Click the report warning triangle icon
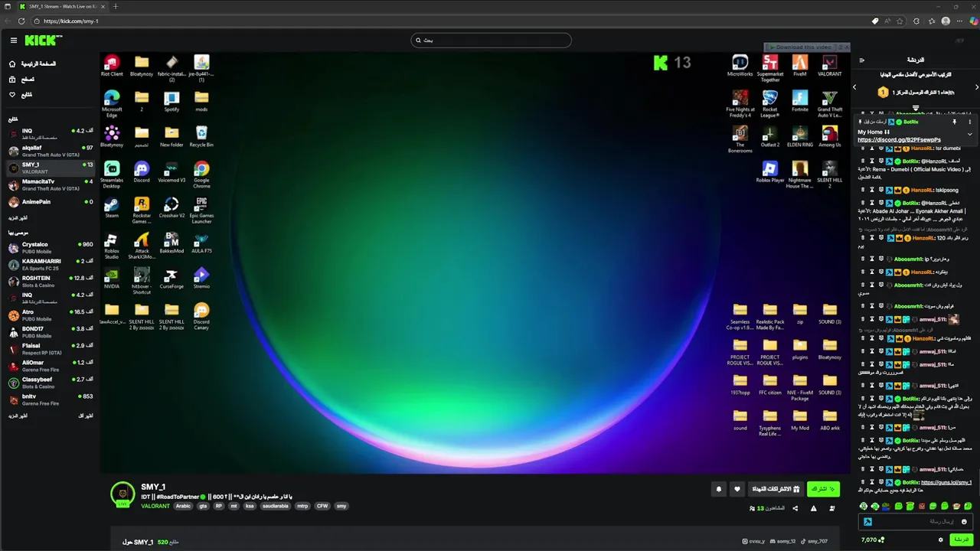This screenshot has width=980, height=551. [x=813, y=508]
